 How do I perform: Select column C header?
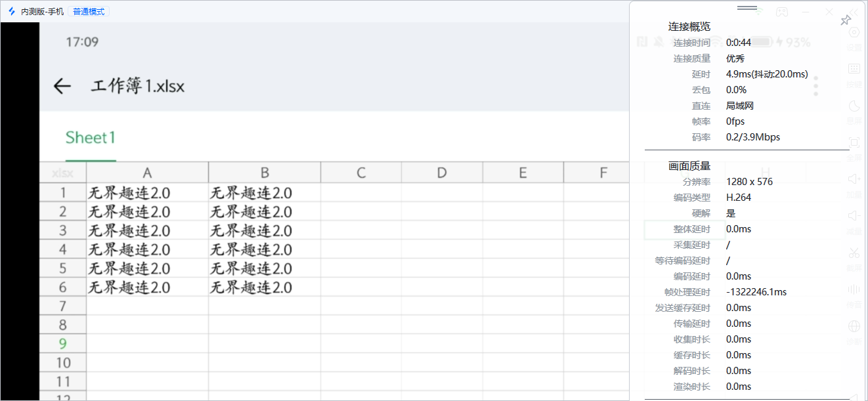coord(360,173)
